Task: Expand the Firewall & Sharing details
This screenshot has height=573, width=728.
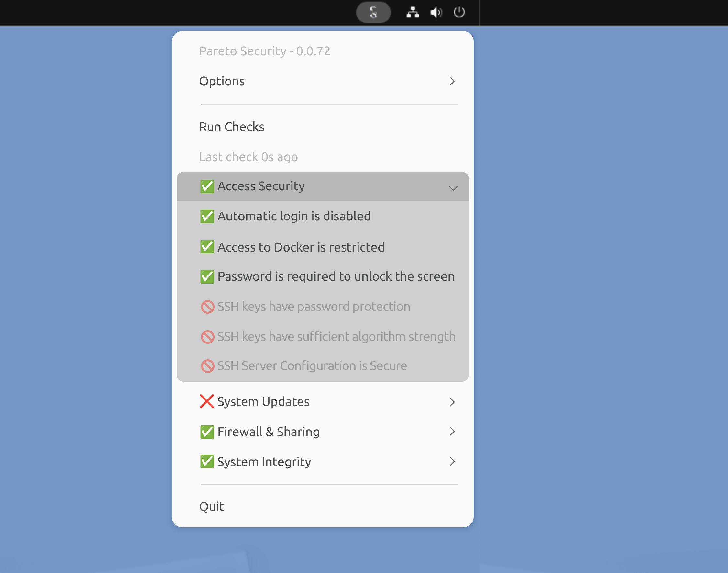Action: 452,432
